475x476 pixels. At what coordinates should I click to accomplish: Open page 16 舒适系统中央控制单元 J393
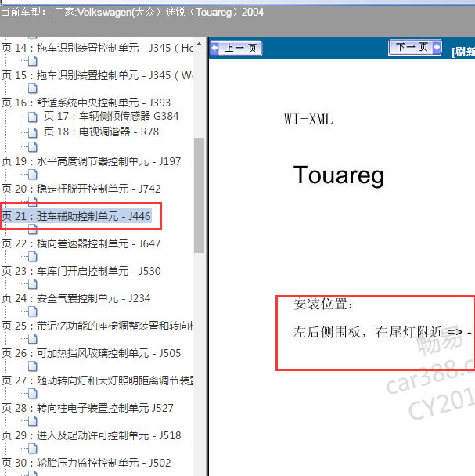86,103
